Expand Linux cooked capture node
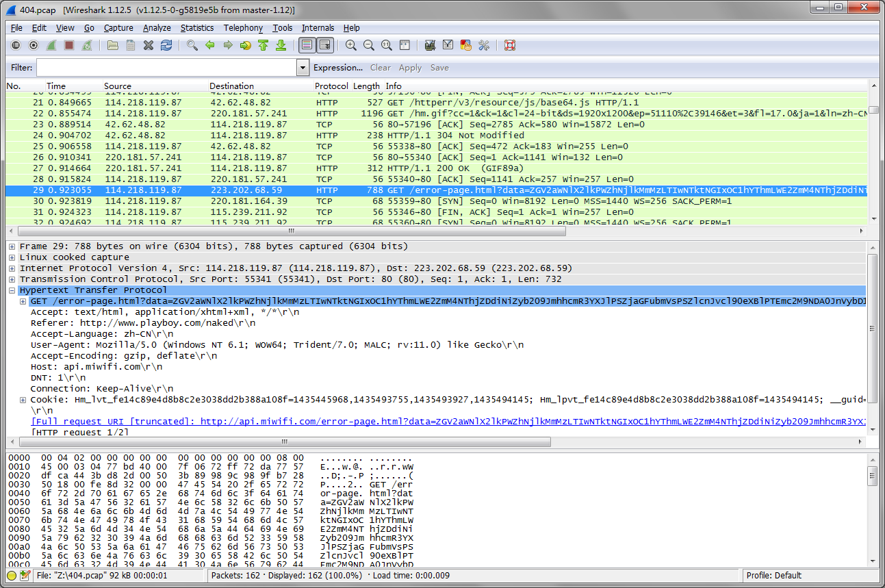 click(12, 257)
